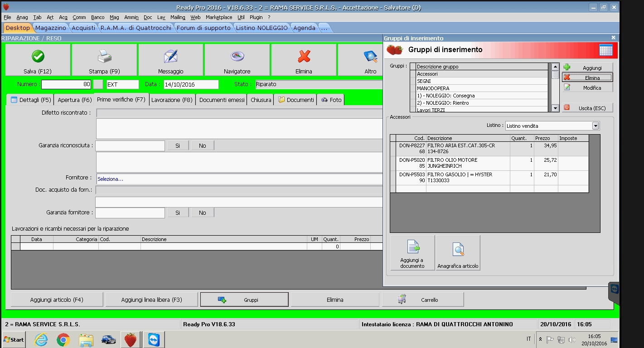The image size is (644, 348).
Task: Click the Stampa (F9) printer button
Action: point(104,60)
